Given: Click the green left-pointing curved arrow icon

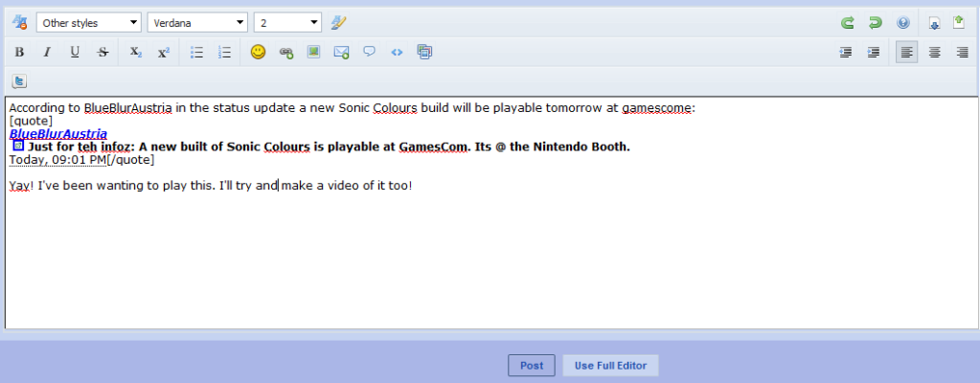Looking at the screenshot, I should pos(875,23).
